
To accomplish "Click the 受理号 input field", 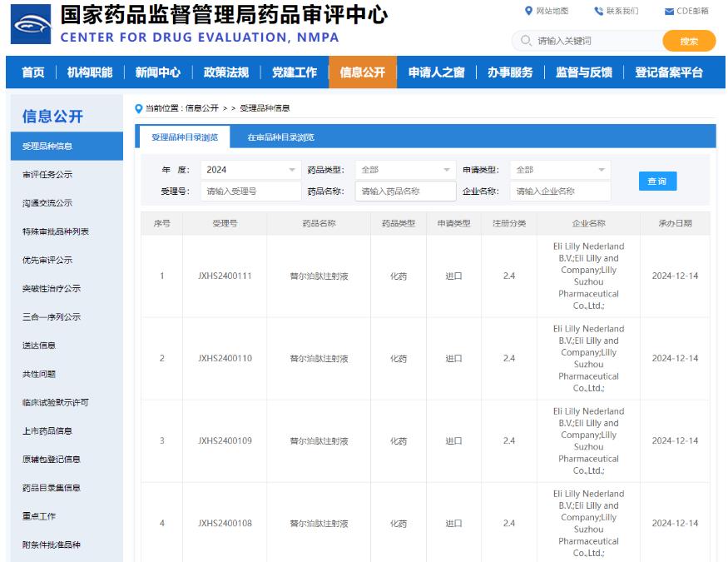I will [x=250, y=191].
